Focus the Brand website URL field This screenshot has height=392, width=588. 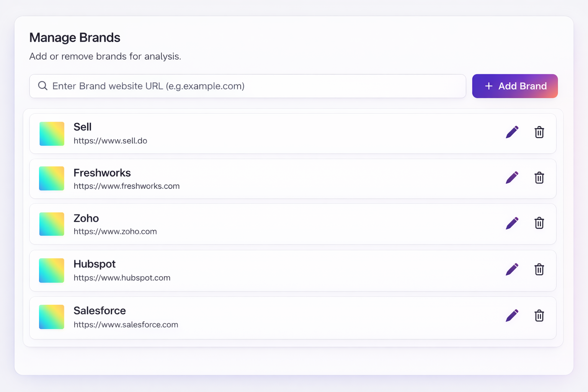tap(253, 86)
